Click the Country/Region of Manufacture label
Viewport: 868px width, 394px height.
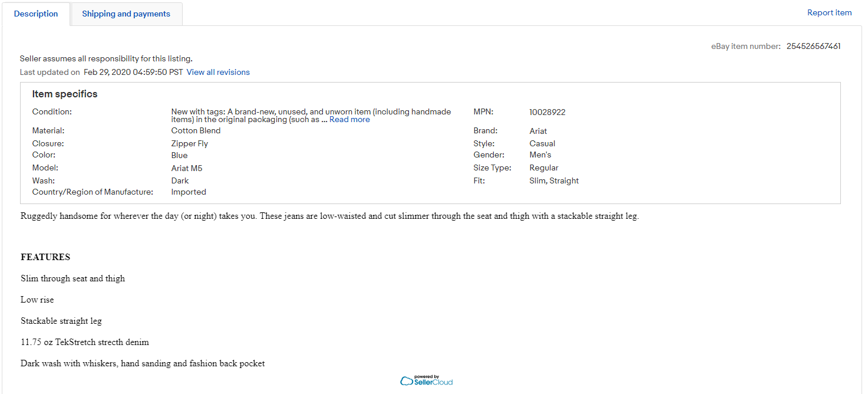[x=93, y=192]
